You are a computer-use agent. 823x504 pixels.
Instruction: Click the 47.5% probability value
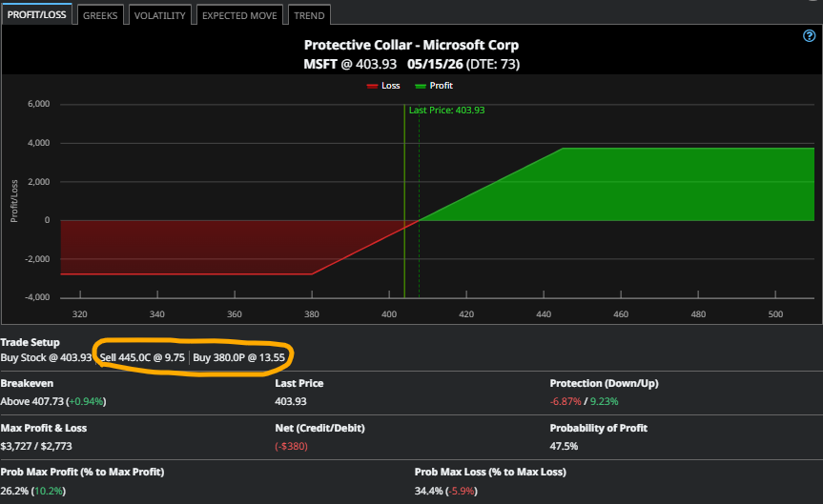point(564,446)
